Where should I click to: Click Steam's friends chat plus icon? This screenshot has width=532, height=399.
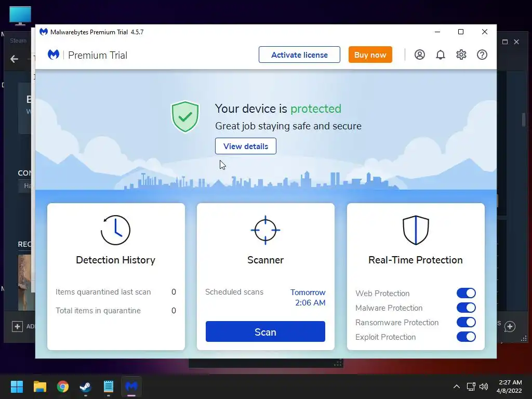(x=510, y=326)
